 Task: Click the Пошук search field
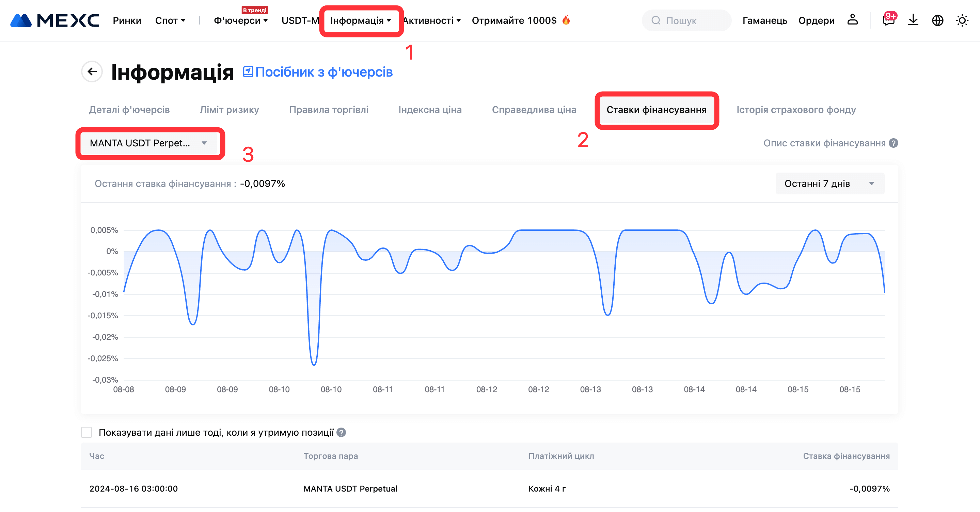pyautogui.click(x=687, y=20)
